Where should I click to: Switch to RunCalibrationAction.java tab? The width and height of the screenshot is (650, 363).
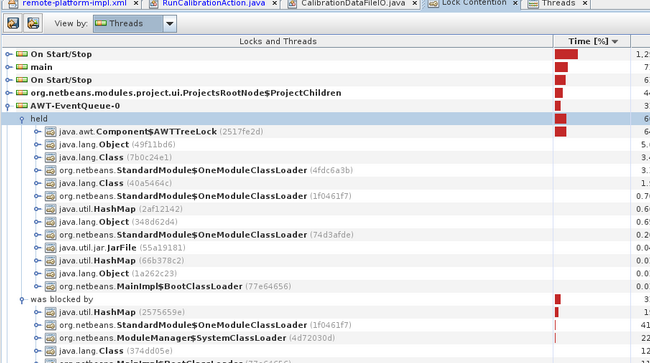click(x=213, y=3)
